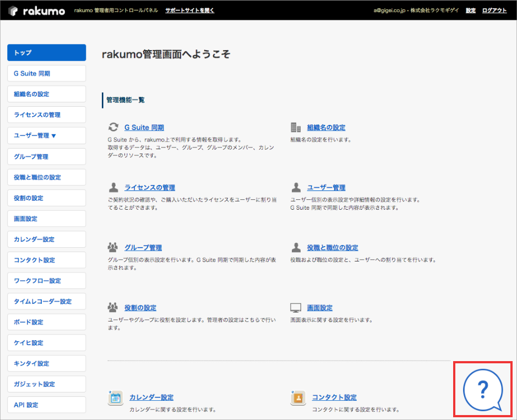Open the サポートサイトを開く header link
Image resolution: width=517 pixels, height=420 pixels.
coord(189,10)
